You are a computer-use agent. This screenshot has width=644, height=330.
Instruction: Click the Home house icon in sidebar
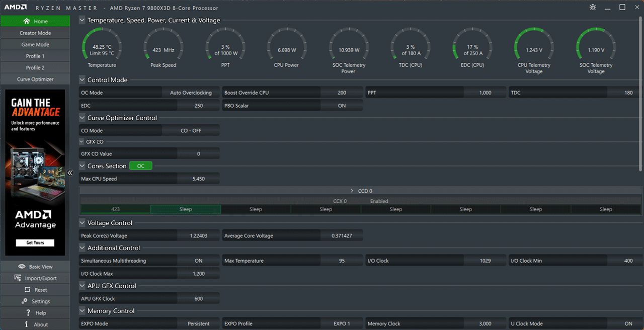27,22
